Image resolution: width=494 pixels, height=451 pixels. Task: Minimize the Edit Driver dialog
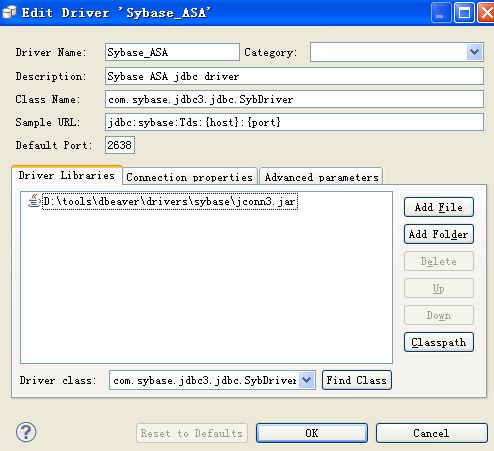(441, 13)
